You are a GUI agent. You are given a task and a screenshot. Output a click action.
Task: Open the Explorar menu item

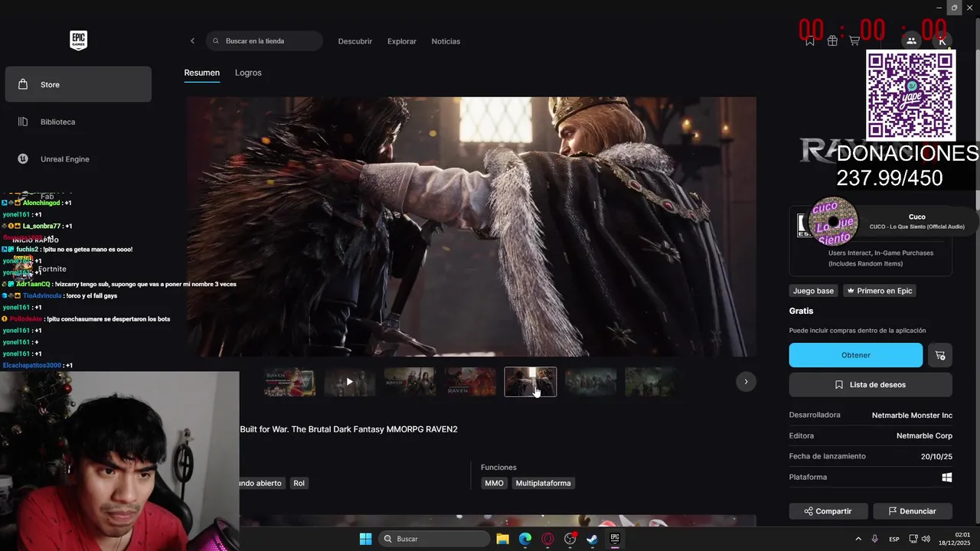(402, 41)
